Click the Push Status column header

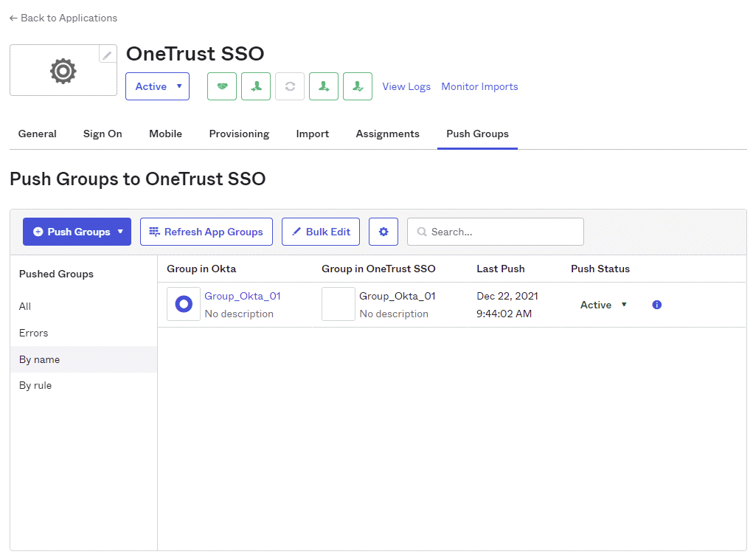tap(600, 269)
